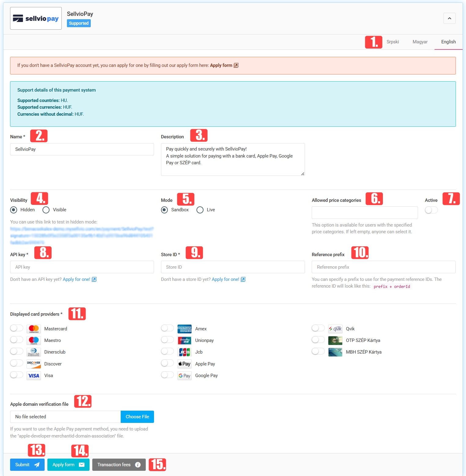The height and width of the screenshot is (476, 466).
Task: Click the Store ID input field
Action: point(233,267)
